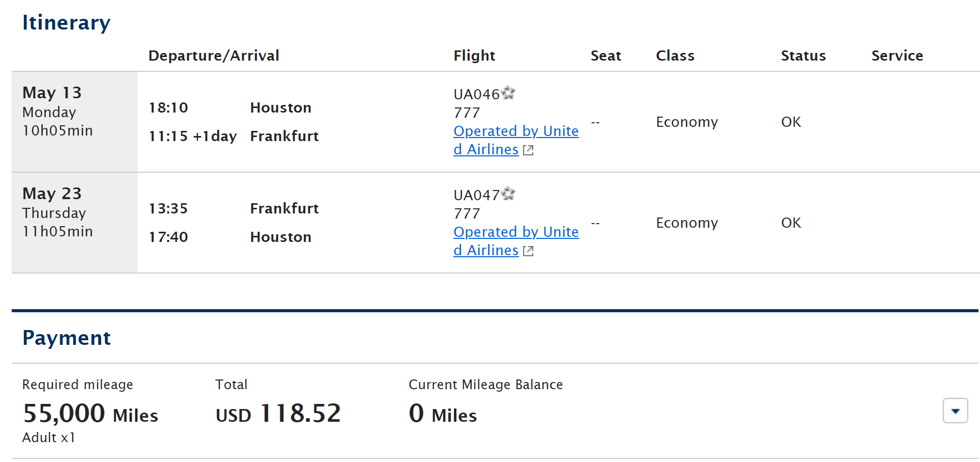This screenshot has height=462, width=980.
Task: Click the Class column header
Action: (x=675, y=56)
